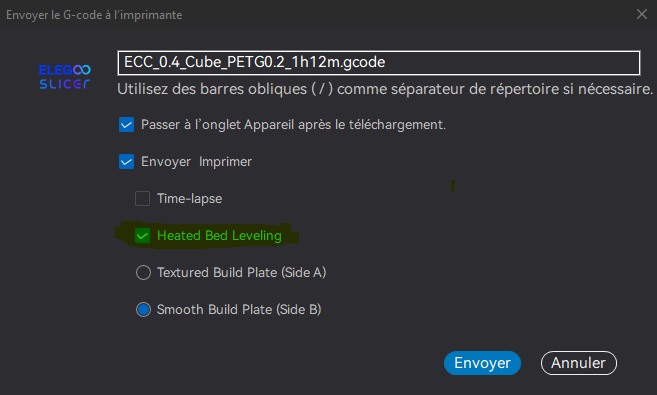Click the green Heated Bed Leveling label
This screenshot has height=395, width=657.
219,235
